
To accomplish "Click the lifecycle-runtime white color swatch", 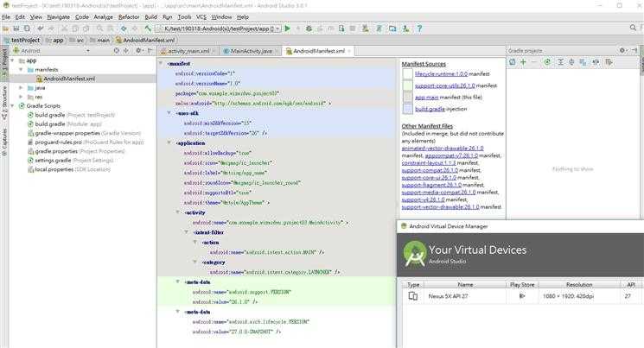I will click(x=407, y=74).
